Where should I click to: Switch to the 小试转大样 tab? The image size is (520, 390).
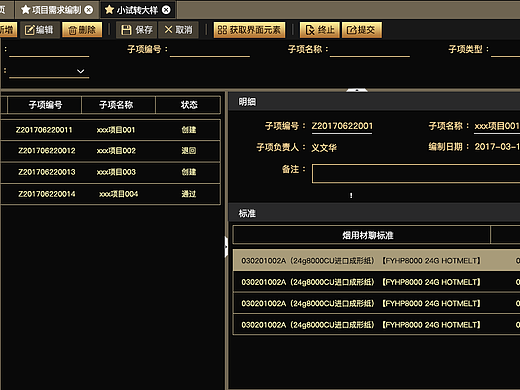click(x=137, y=10)
